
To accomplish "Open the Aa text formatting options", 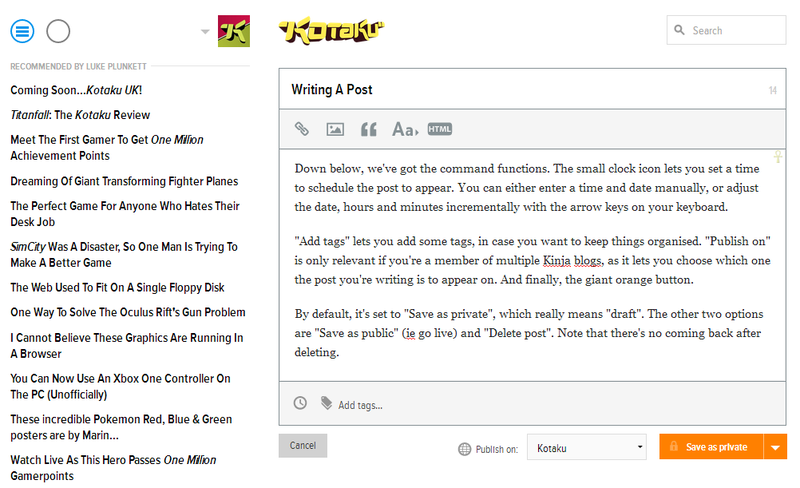I will click(x=405, y=130).
